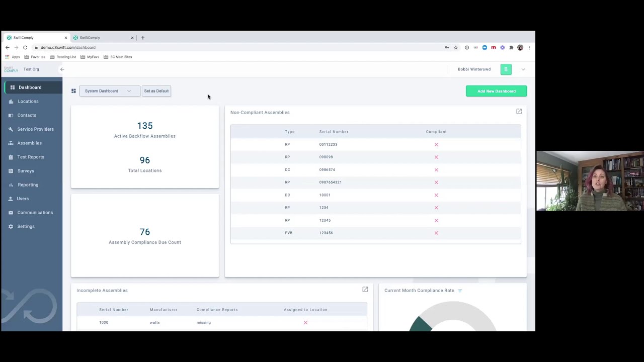Click the Settings gear icon
Image resolution: width=644 pixels, height=362 pixels.
point(11,226)
